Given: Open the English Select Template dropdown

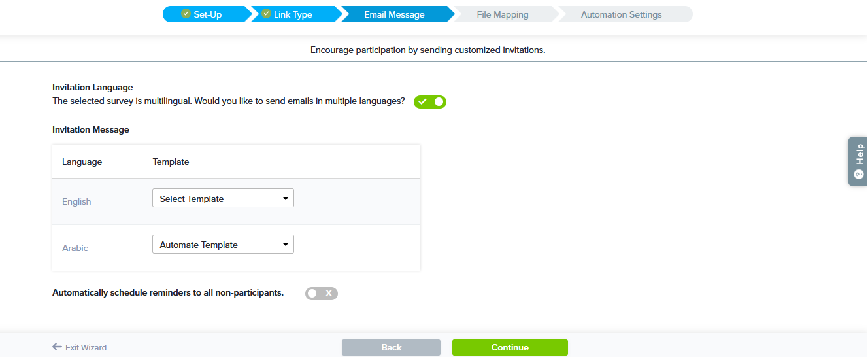Looking at the screenshot, I should tap(222, 199).
